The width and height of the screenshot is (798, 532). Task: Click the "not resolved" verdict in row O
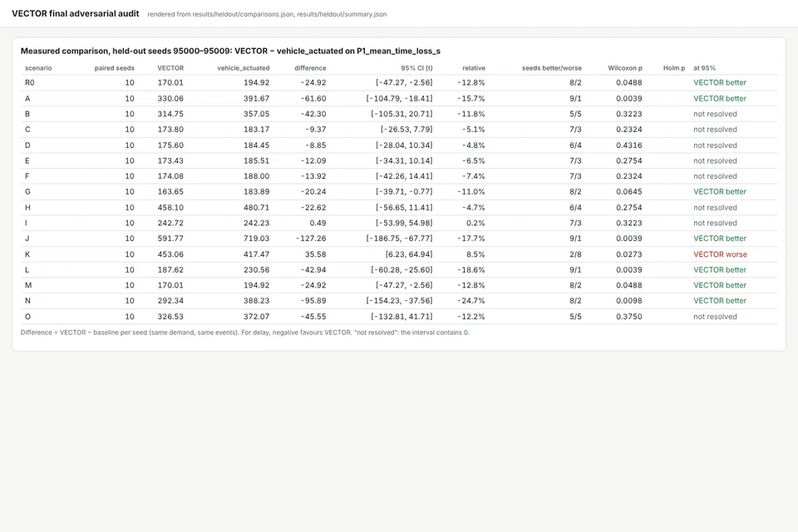pos(715,316)
